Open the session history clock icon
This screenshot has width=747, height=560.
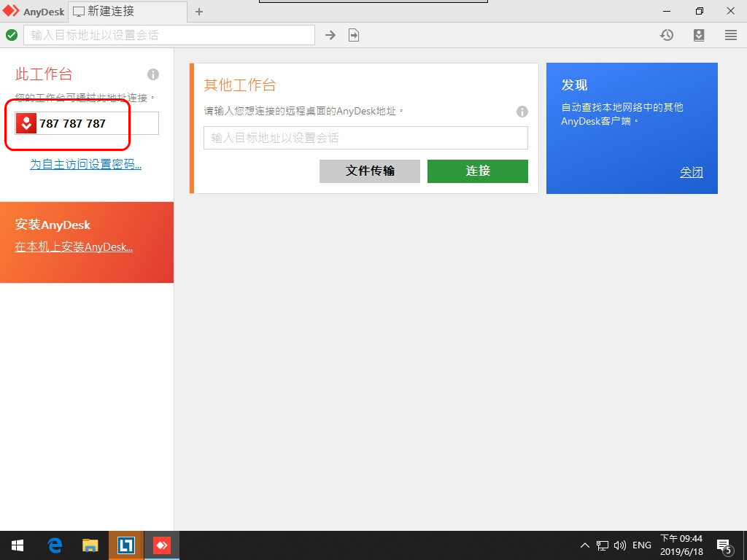click(x=667, y=35)
